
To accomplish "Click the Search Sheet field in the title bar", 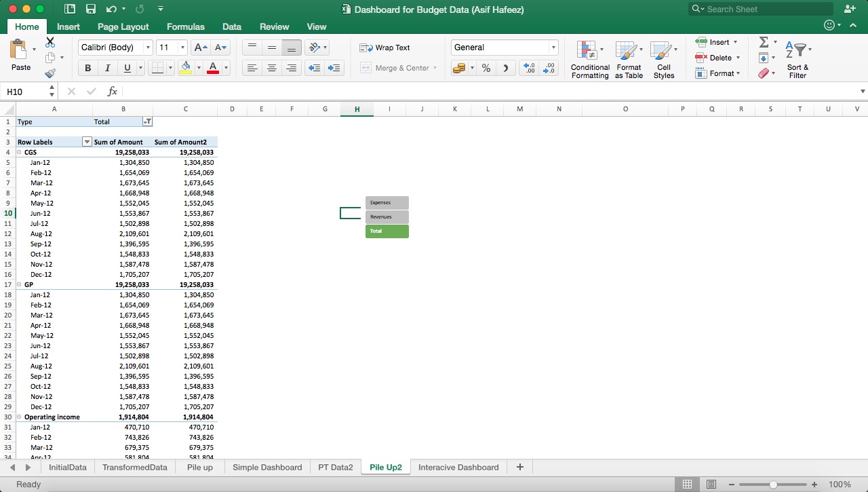I will tap(759, 9).
